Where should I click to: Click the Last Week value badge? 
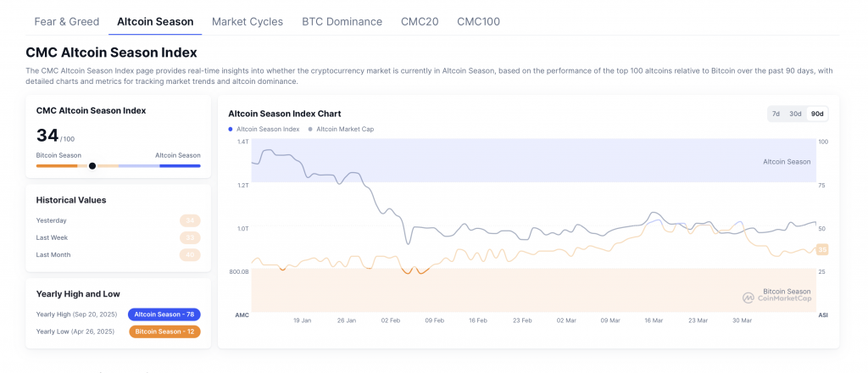click(190, 237)
